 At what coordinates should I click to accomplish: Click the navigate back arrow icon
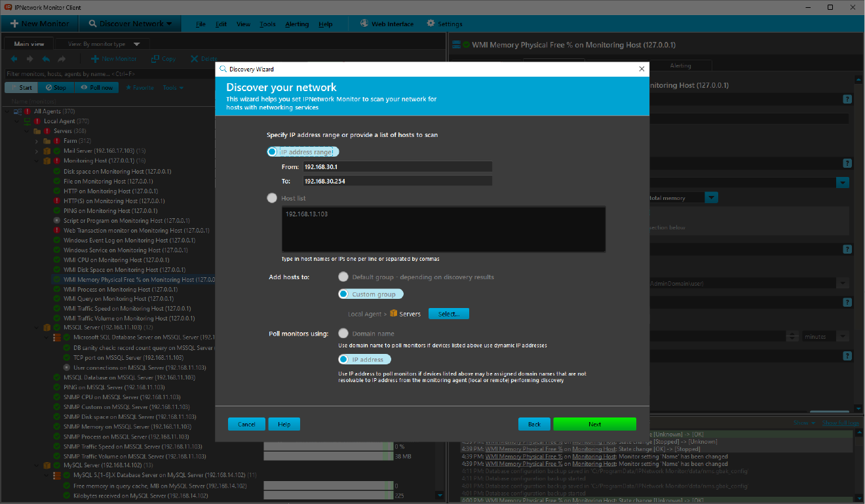point(14,59)
